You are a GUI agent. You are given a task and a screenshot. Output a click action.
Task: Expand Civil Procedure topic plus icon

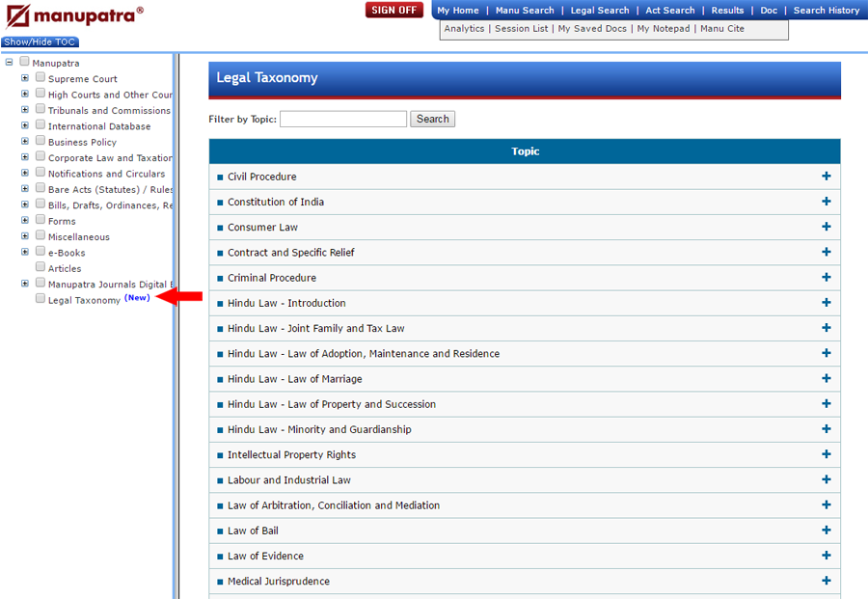(x=826, y=177)
